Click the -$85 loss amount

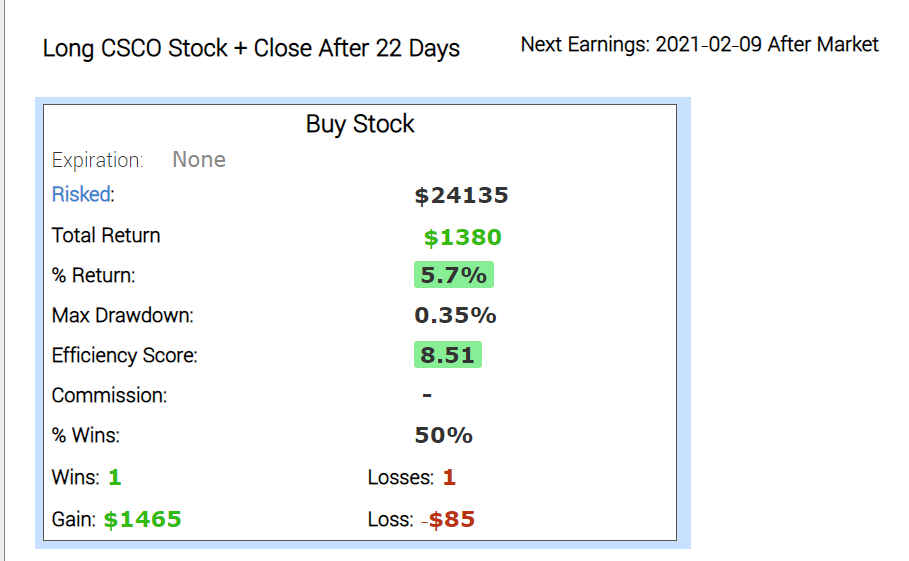point(448,520)
